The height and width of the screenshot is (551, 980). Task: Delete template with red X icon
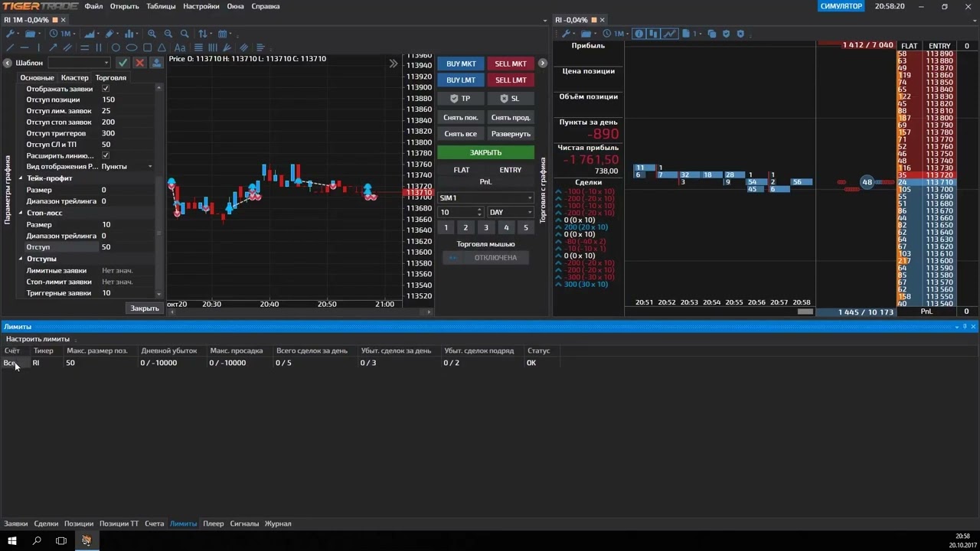(x=139, y=63)
